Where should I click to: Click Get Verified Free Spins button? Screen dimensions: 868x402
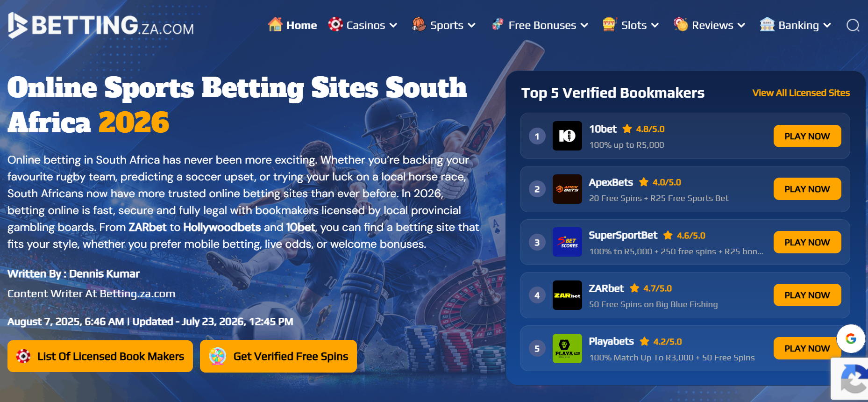(x=278, y=356)
